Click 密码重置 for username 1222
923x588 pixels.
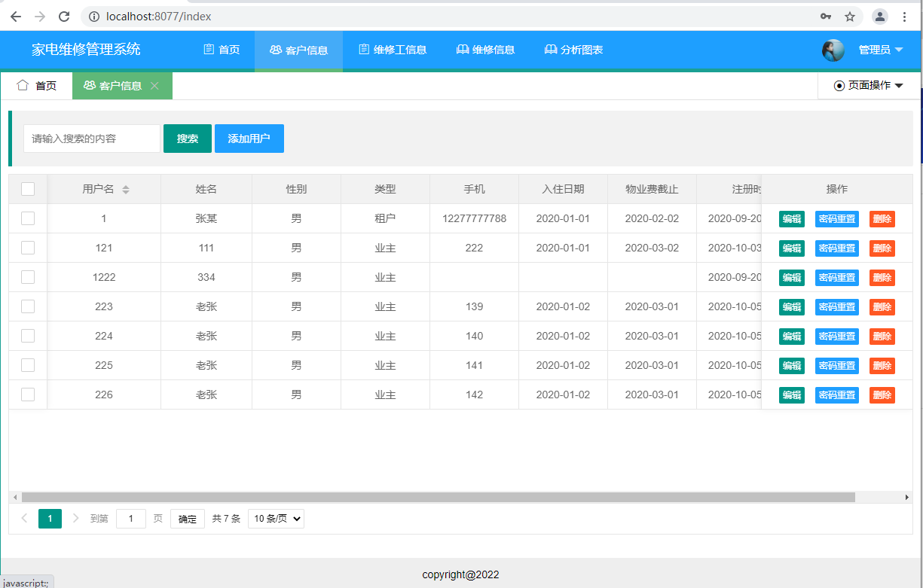click(x=837, y=278)
